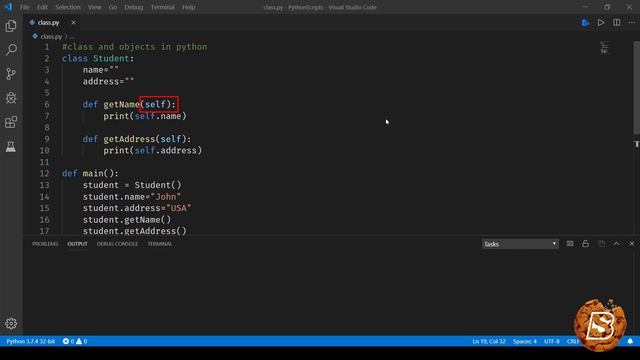The image size is (640, 360).
Task: Click 'print(self.address)' line
Action: click(152, 151)
